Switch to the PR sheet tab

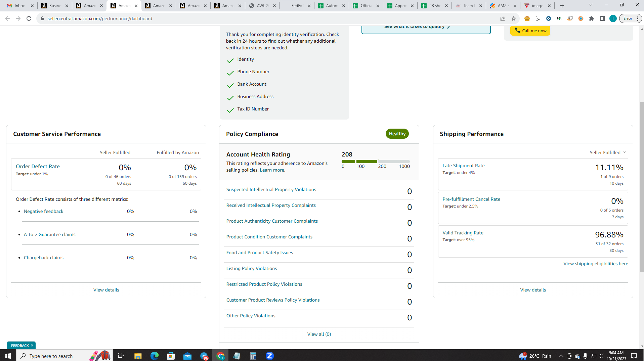(435, 6)
